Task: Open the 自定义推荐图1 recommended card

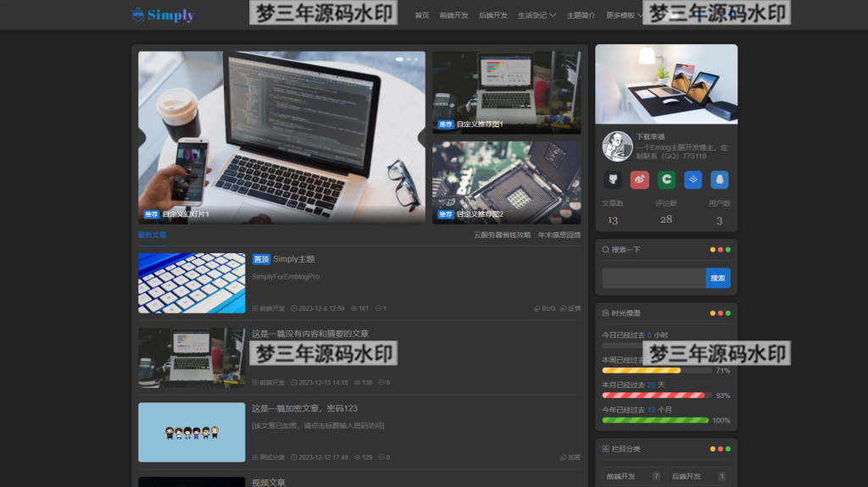Action: pyautogui.click(x=507, y=92)
